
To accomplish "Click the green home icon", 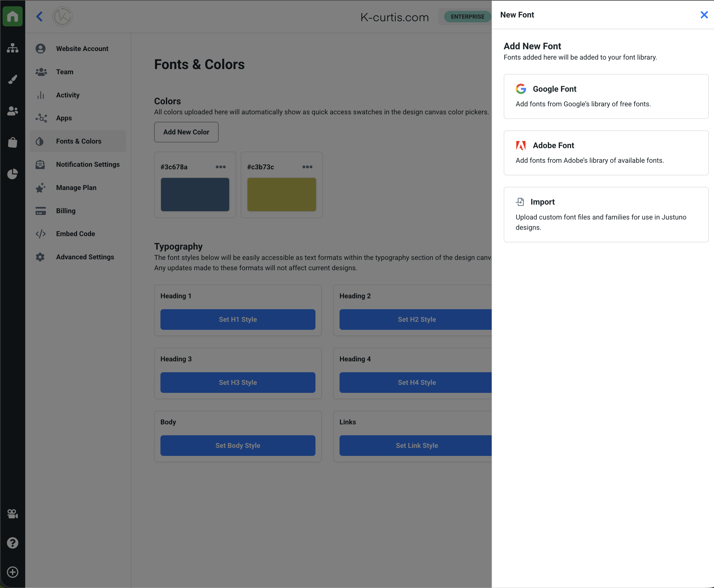I will click(x=13, y=16).
